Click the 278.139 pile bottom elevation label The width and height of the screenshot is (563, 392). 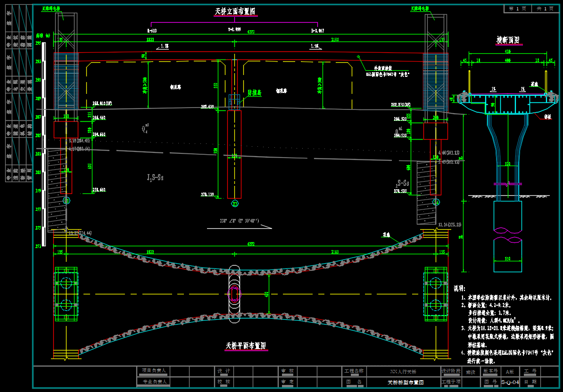tap(207, 194)
